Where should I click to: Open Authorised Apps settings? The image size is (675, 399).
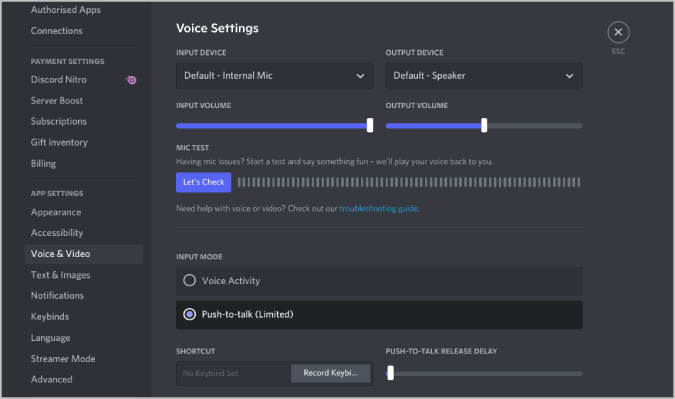click(x=65, y=10)
